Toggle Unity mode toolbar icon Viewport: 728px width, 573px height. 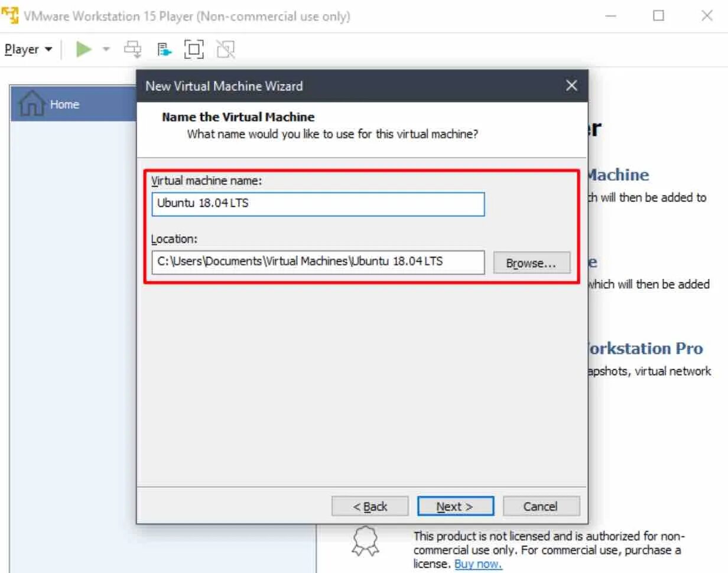click(x=226, y=50)
